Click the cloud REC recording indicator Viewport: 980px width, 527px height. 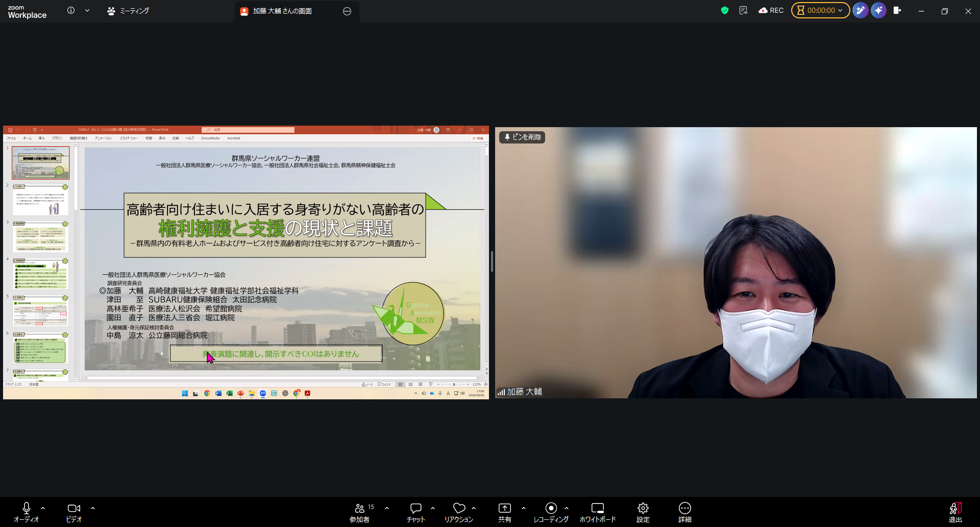tap(771, 10)
